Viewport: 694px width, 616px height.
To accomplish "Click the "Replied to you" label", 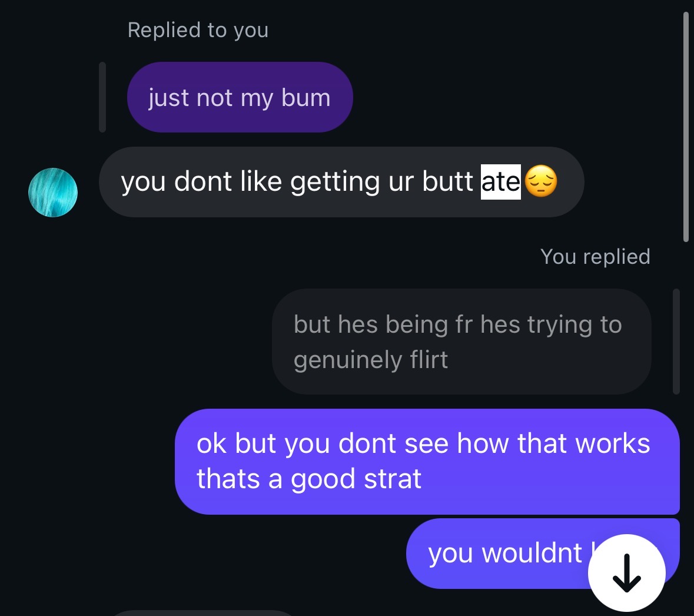I will (x=198, y=30).
